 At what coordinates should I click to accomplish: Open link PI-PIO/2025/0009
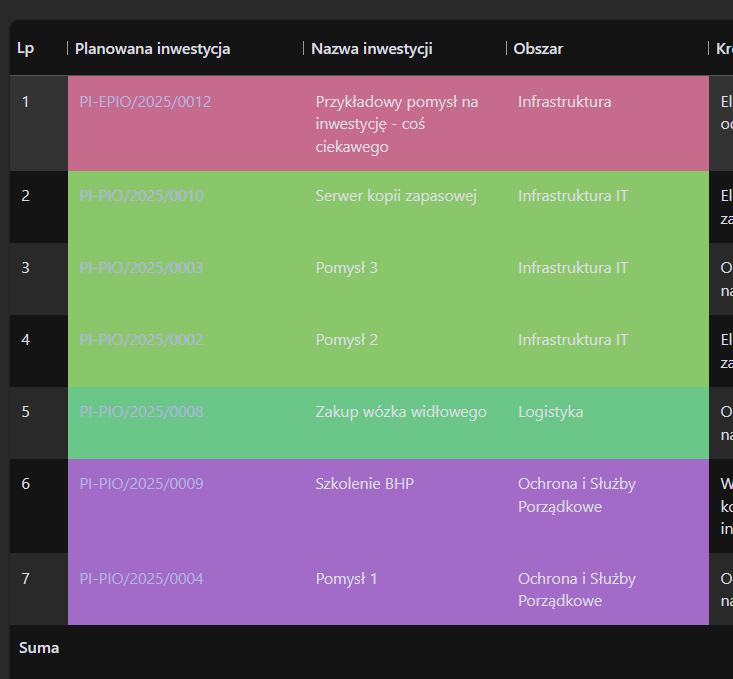point(141,484)
